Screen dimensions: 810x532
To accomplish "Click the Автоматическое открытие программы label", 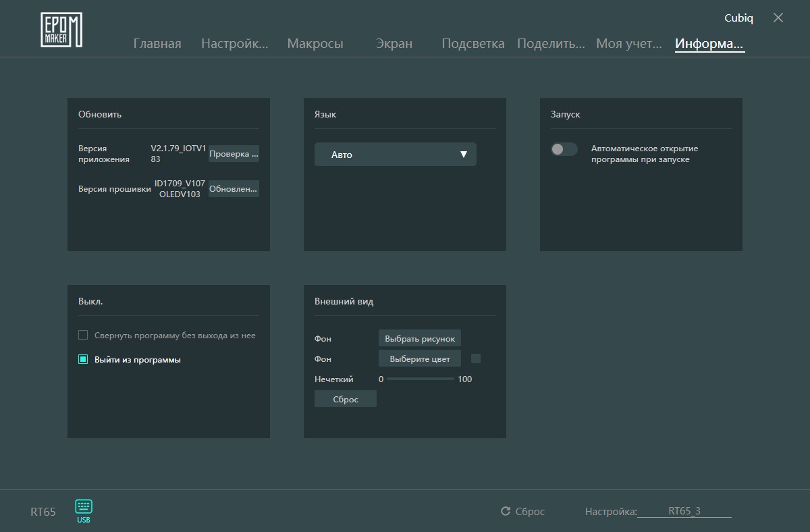I will 645,154.
